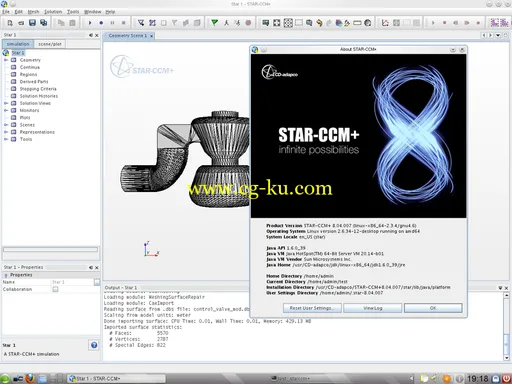512x384 pixels.
Task: Expand the Monitors tree node
Action: coord(6,110)
